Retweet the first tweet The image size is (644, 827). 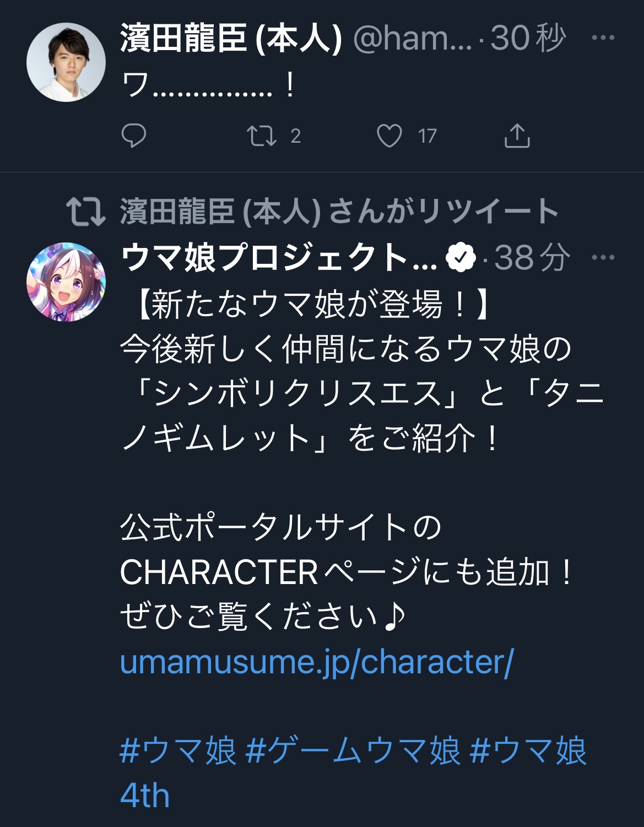tap(261, 136)
